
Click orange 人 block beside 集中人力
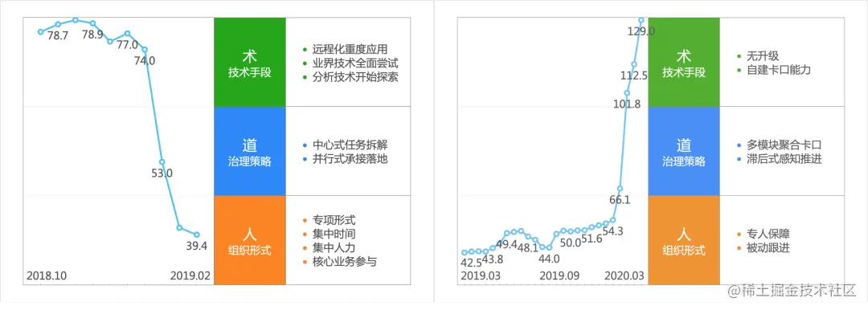click(250, 240)
